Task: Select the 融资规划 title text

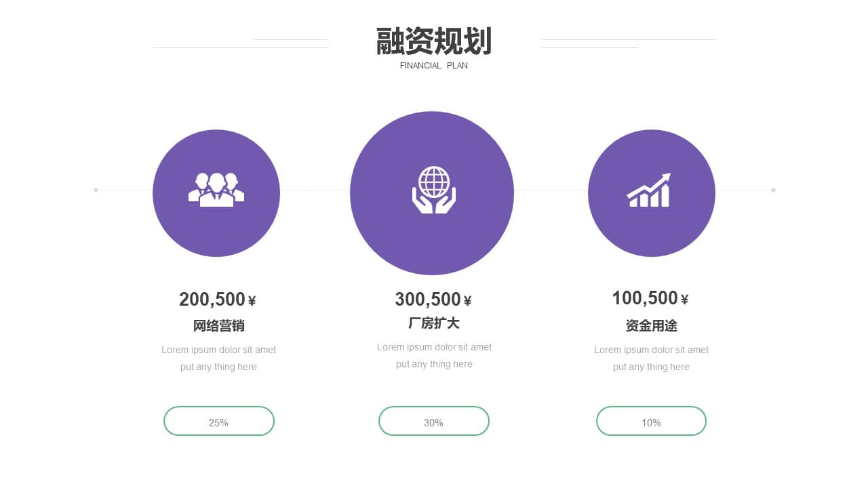Action: pyautogui.click(x=434, y=41)
